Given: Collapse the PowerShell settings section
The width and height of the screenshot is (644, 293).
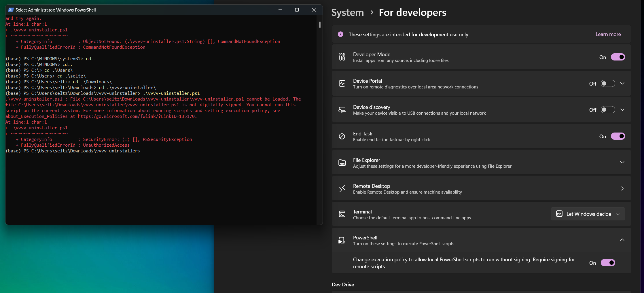Looking at the screenshot, I should click(622, 240).
